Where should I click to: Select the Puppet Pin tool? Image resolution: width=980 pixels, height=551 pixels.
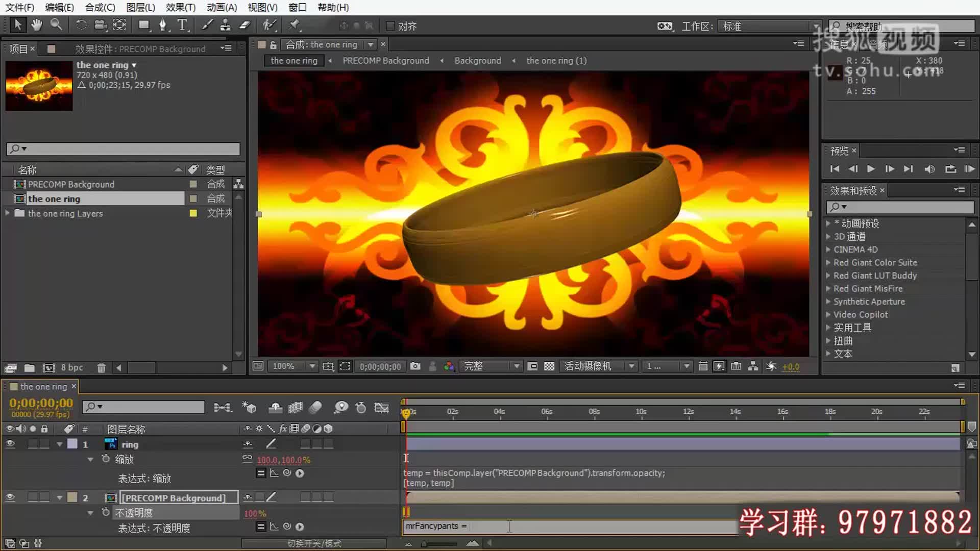(295, 25)
